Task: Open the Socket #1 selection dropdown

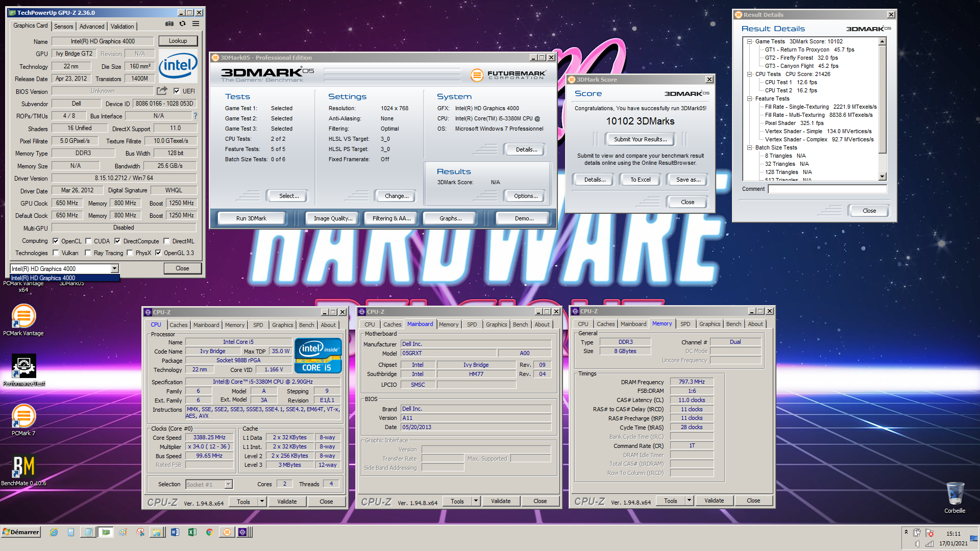Action: pos(228,484)
